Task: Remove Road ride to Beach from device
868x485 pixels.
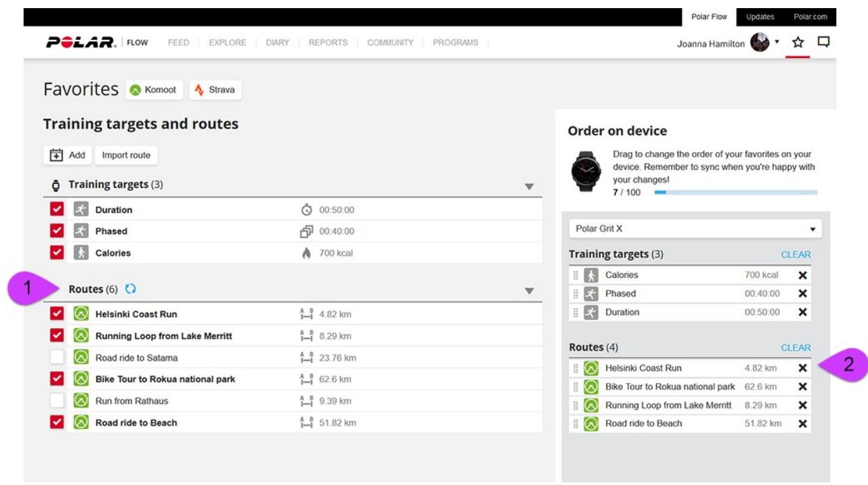Action: click(802, 423)
